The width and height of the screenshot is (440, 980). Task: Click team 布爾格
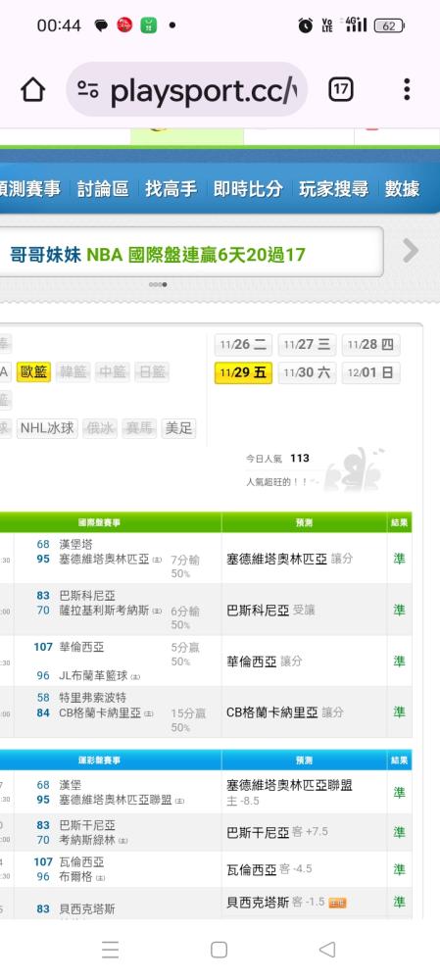[x=75, y=877]
